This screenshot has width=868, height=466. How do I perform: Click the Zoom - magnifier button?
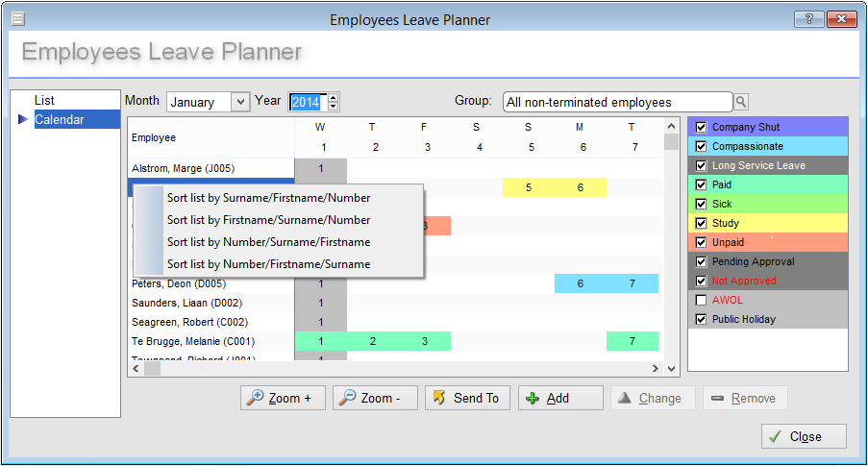click(x=375, y=398)
